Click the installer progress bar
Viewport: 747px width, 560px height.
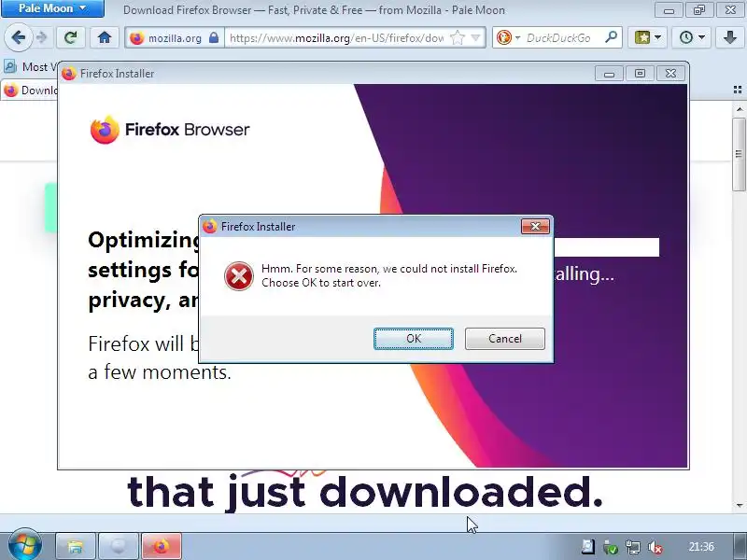pyautogui.click(x=606, y=247)
